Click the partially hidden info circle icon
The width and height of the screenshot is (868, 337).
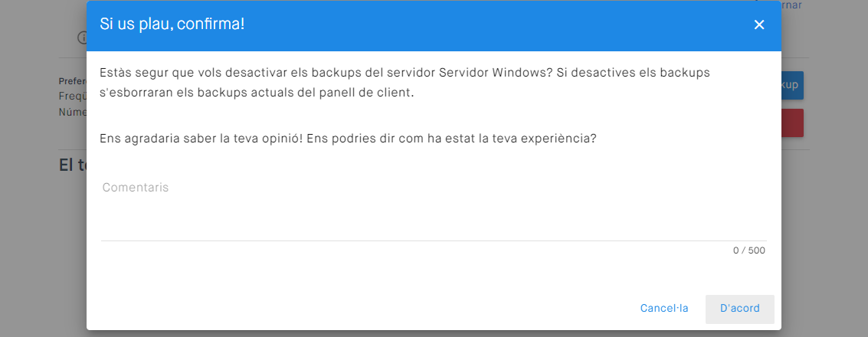(81, 38)
